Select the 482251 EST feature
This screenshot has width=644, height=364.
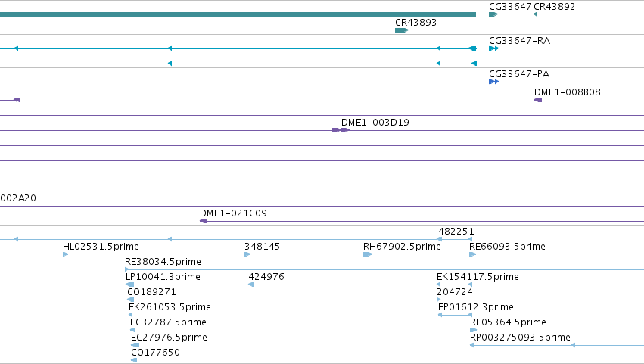[x=455, y=239]
